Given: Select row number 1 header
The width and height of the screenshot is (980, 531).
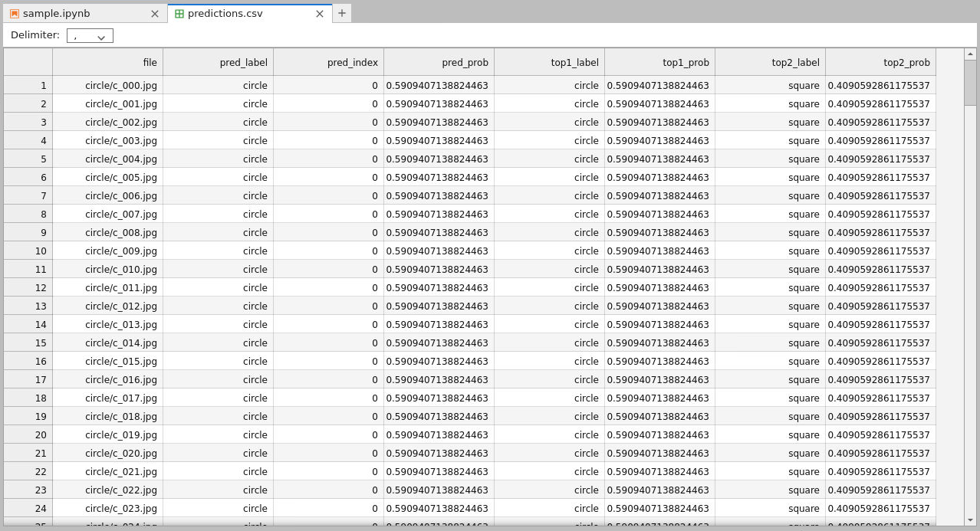Looking at the screenshot, I should pos(28,86).
